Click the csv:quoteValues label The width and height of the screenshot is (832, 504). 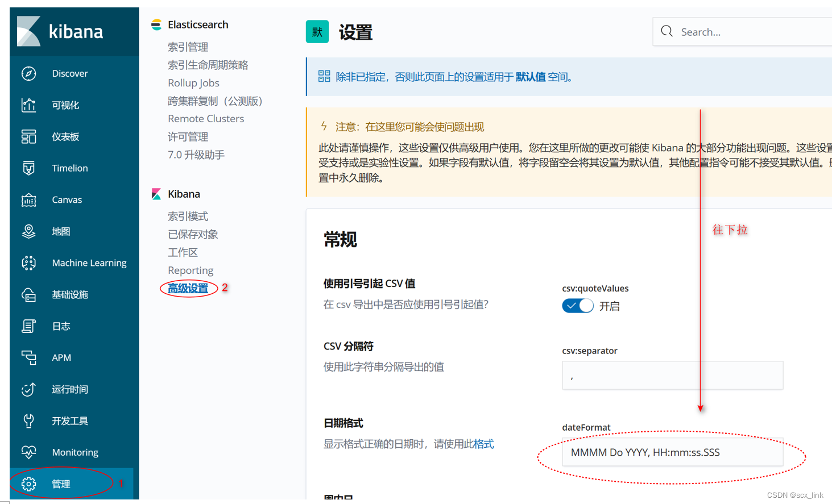595,288
